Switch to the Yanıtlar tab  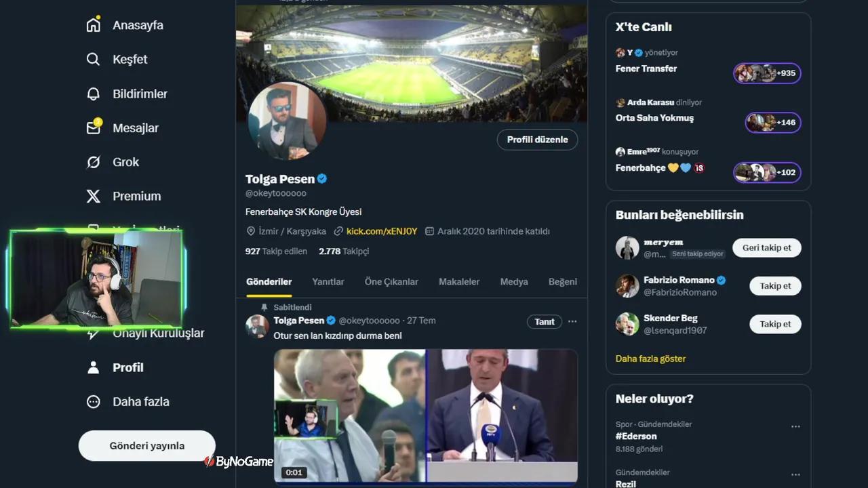click(328, 282)
